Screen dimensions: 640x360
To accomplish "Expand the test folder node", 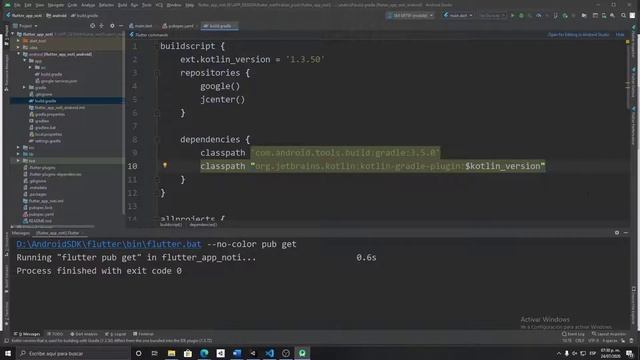I will 18,161.
